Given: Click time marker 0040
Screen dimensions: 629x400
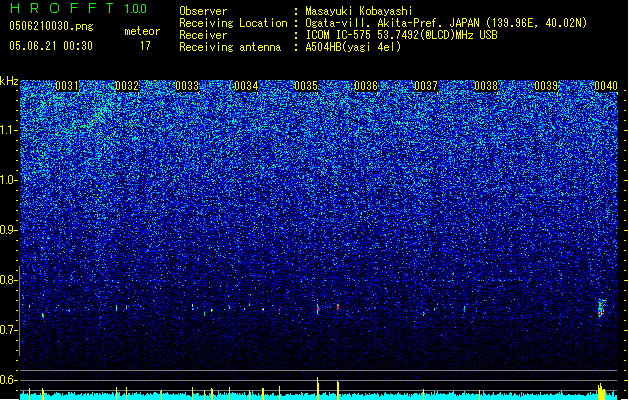Looking at the screenshot, I should (606, 86).
